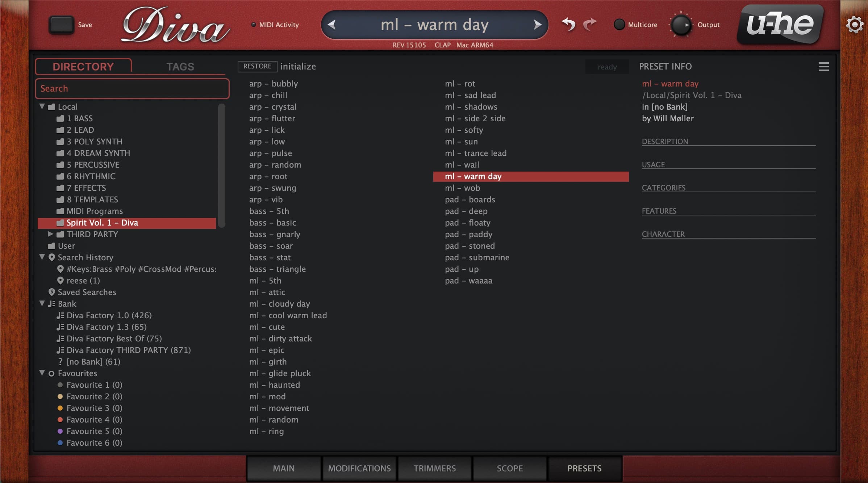Click the u-he logo badge
The height and width of the screenshot is (483, 868).
780,25
